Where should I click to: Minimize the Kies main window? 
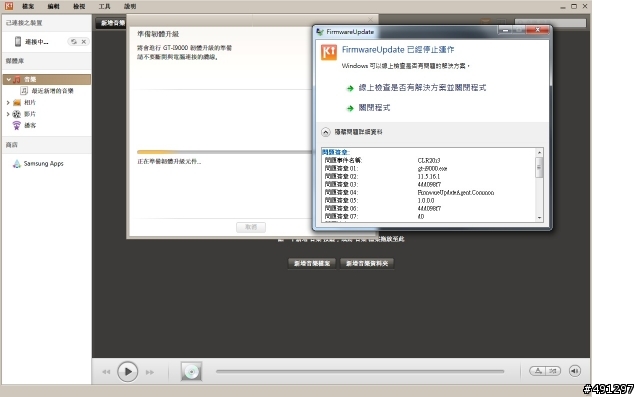563,7
